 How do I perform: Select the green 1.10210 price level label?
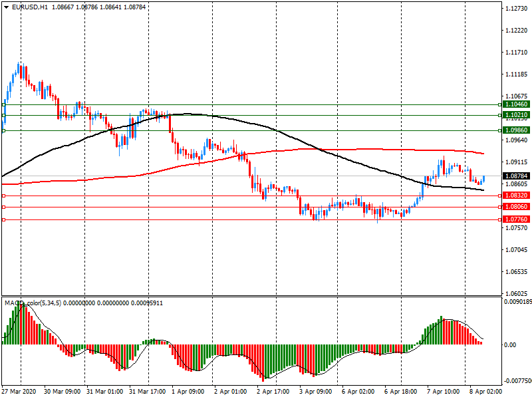pos(516,115)
